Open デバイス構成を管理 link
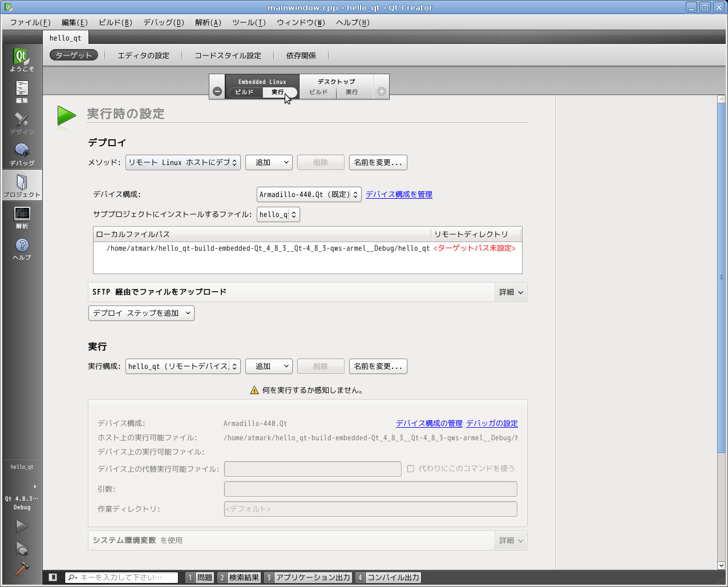728x587 pixels. point(399,194)
